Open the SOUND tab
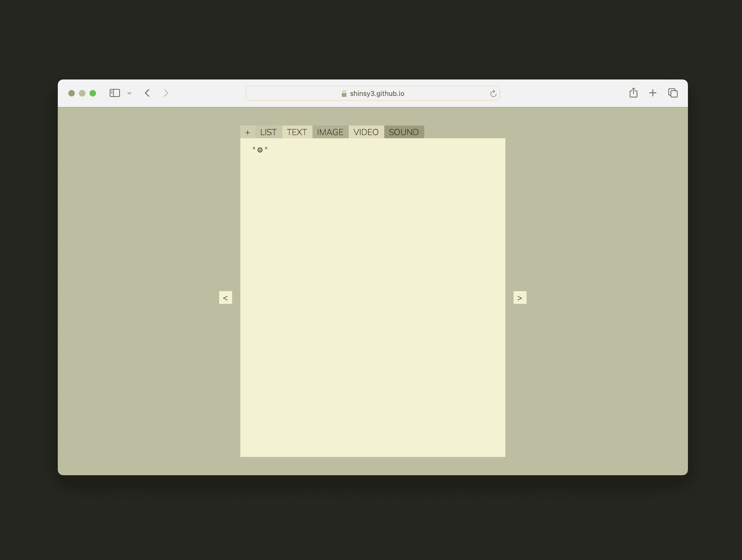Screen dimensions: 742x560 click(x=404, y=132)
